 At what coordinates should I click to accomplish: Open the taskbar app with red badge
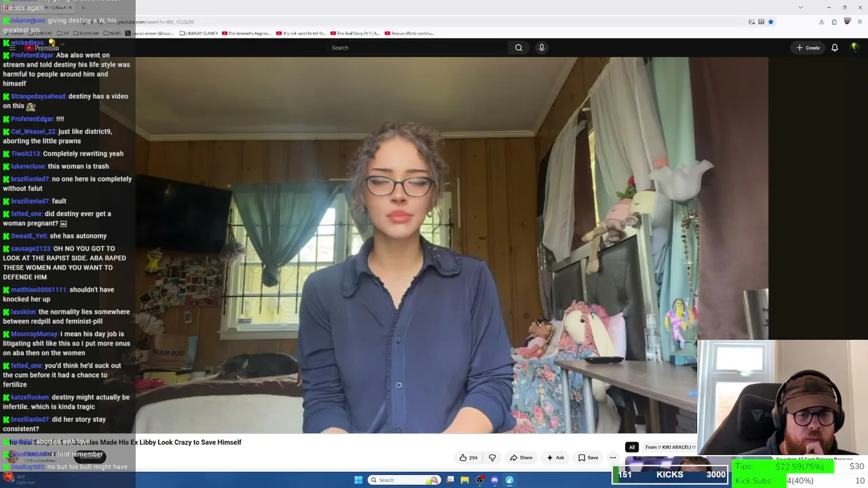click(x=479, y=480)
